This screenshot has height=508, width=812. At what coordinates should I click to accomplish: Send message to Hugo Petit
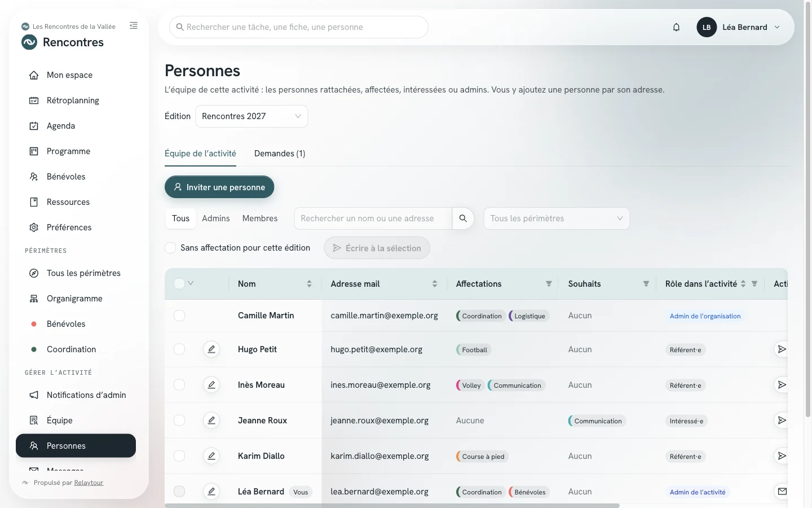782,349
